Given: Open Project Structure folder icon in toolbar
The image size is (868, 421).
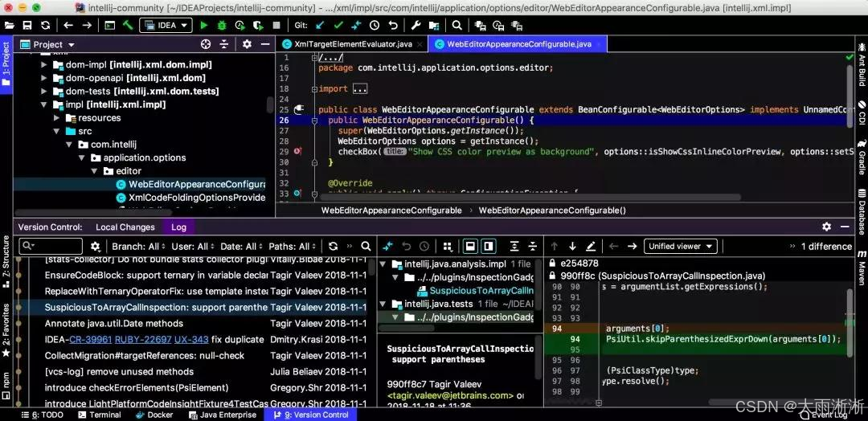Looking at the screenshot, I should coord(434,26).
